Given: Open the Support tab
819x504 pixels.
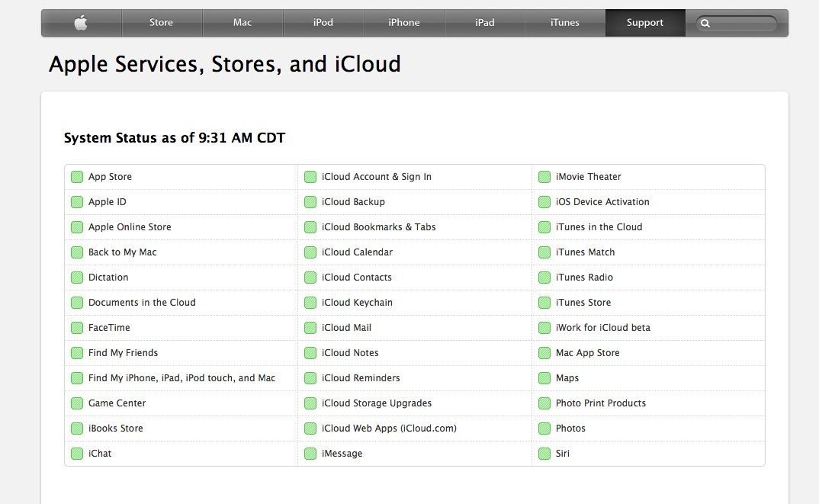Looking at the screenshot, I should 644,23.
